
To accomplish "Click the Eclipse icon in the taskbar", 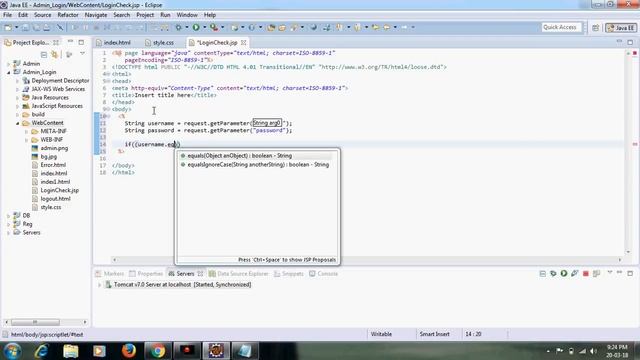I will (x=216, y=351).
